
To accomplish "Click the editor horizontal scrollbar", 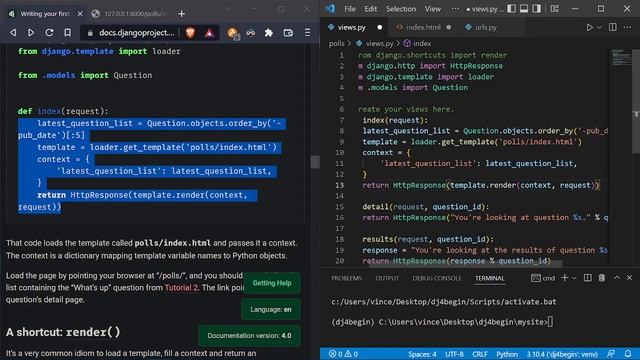I will (x=465, y=264).
